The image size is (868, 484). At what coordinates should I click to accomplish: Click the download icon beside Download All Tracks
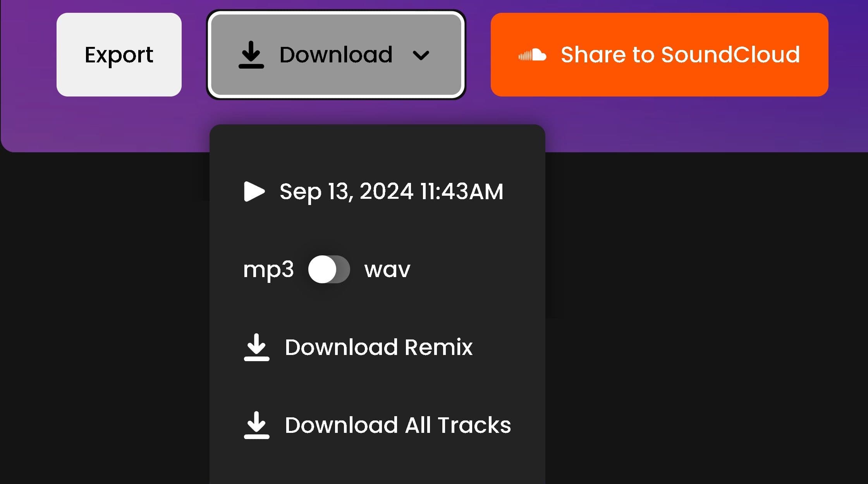tap(256, 425)
